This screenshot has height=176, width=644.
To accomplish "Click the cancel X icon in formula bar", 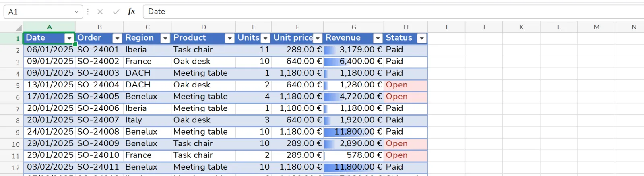I will pyautogui.click(x=100, y=12).
